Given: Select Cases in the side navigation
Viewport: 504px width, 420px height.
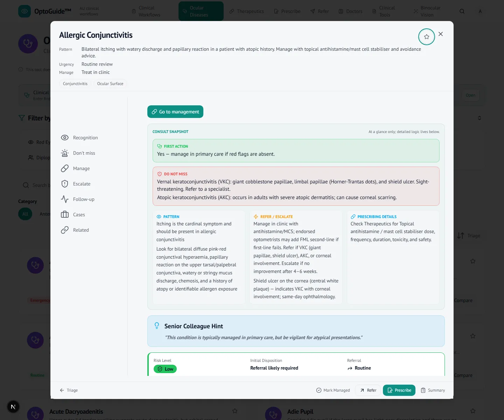Looking at the screenshot, I should click(73, 215).
